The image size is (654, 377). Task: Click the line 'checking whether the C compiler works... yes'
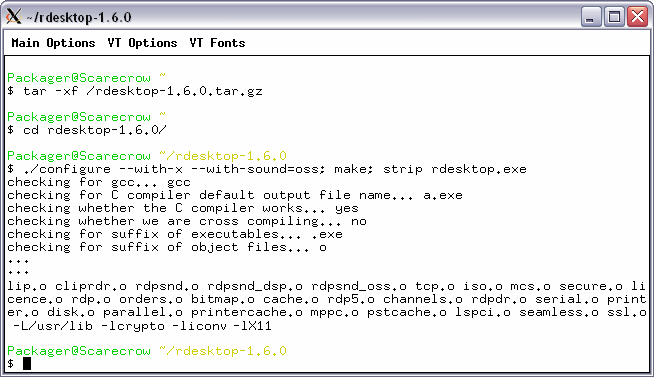[x=183, y=208]
